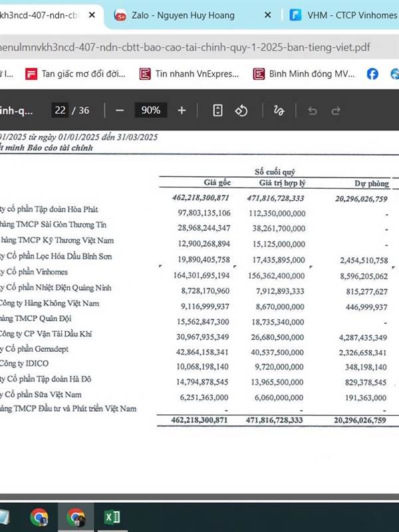Activate the PDF draw annotation tool

(279, 110)
